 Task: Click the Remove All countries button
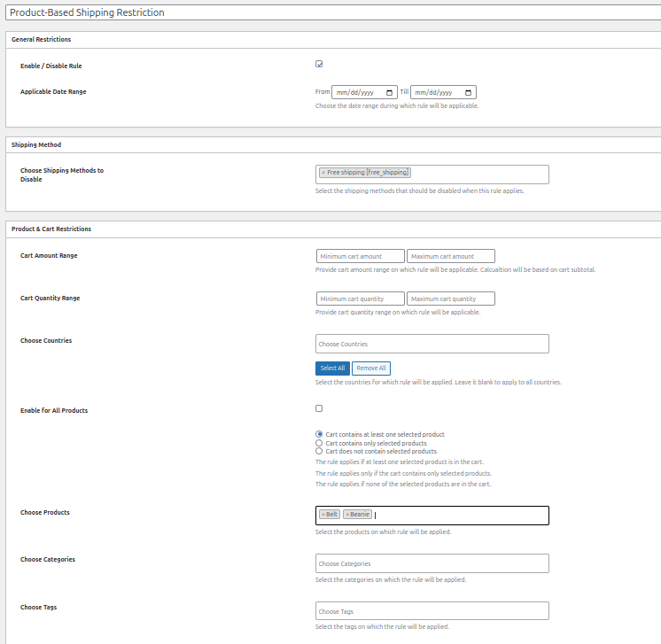[x=371, y=369]
